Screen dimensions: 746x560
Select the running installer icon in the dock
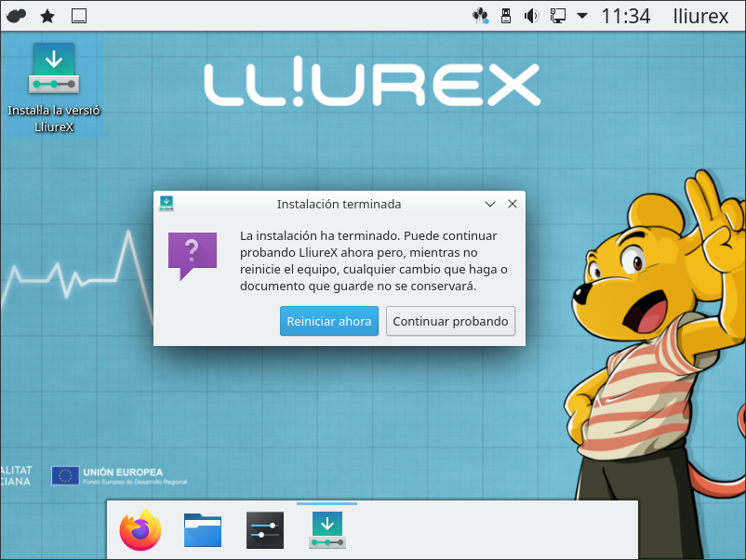coord(326,530)
